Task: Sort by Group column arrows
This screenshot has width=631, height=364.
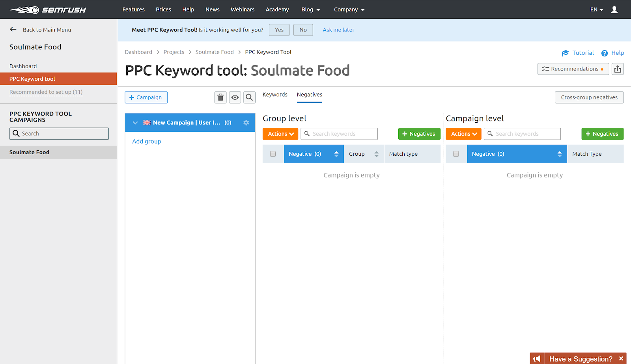Action: (377, 154)
